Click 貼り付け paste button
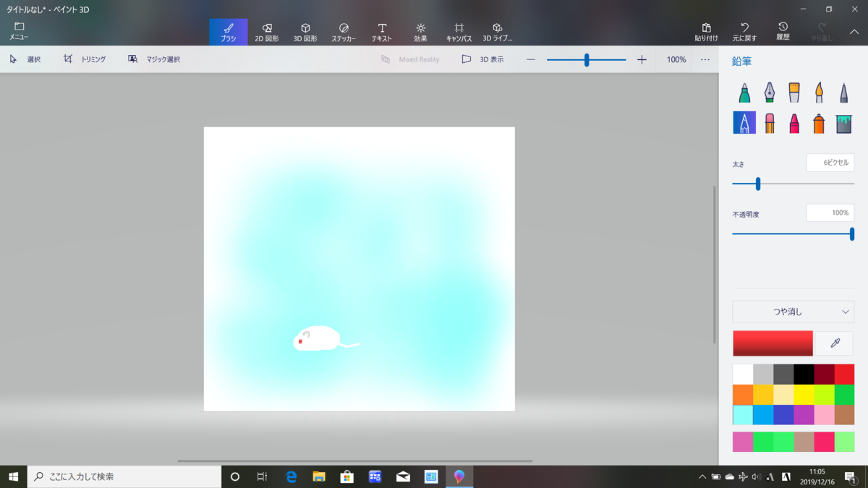This screenshot has height=488, width=868. [x=706, y=32]
